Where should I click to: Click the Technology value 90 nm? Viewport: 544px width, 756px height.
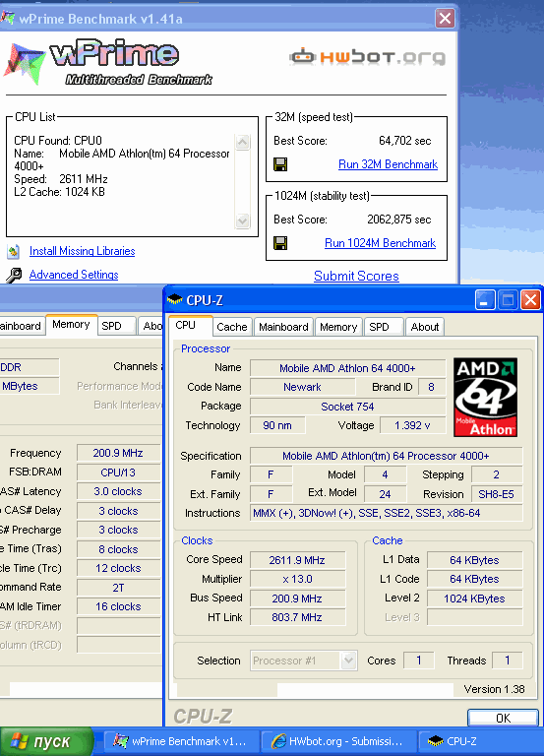277,425
